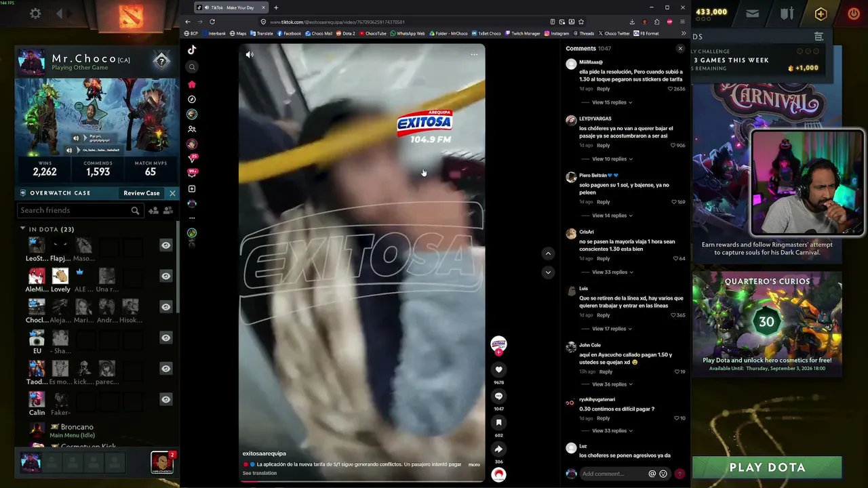Go to the previous video arrow
This screenshot has width=868, height=488.
click(548, 253)
